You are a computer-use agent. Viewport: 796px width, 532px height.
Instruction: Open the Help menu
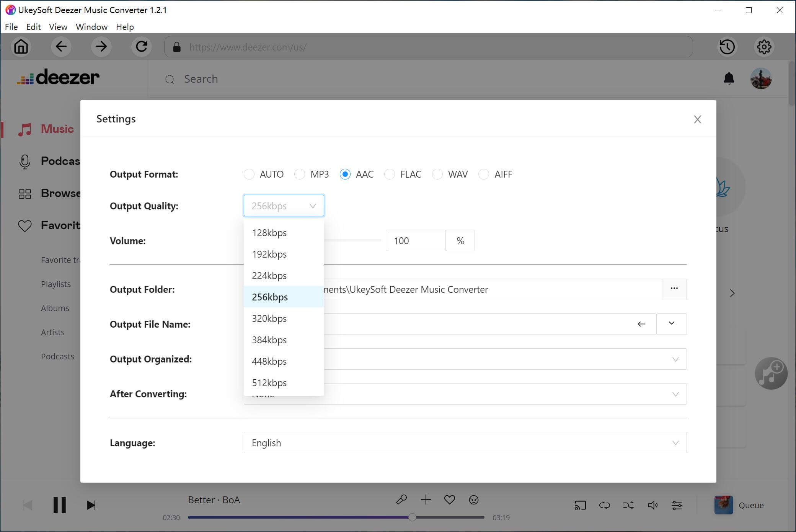[x=125, y=27]
